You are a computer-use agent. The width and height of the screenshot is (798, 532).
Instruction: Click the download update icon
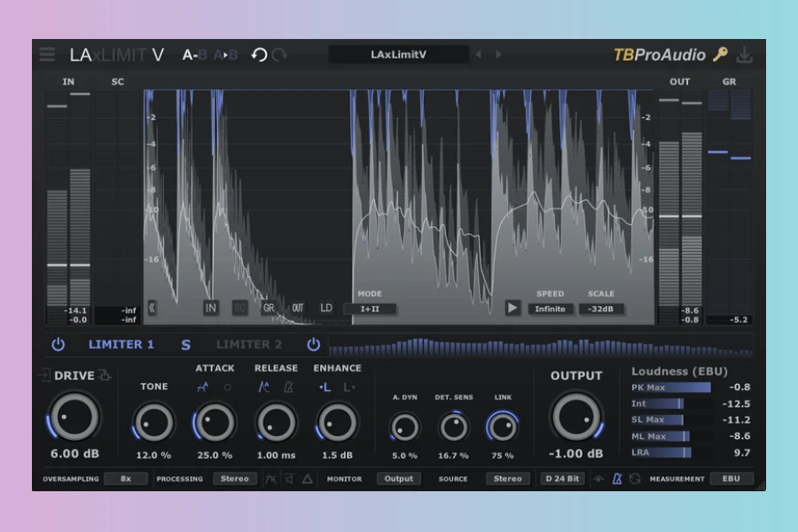click(745, 54)
